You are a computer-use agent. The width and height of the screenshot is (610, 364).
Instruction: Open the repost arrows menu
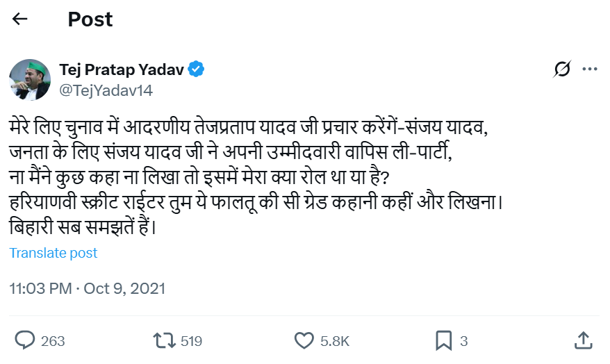(x=164, y=340)
